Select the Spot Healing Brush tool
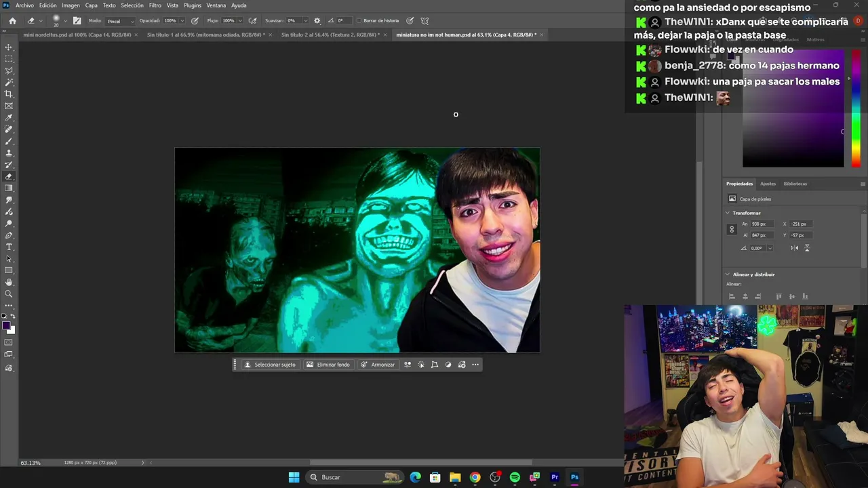 click(x=9, y=129)
